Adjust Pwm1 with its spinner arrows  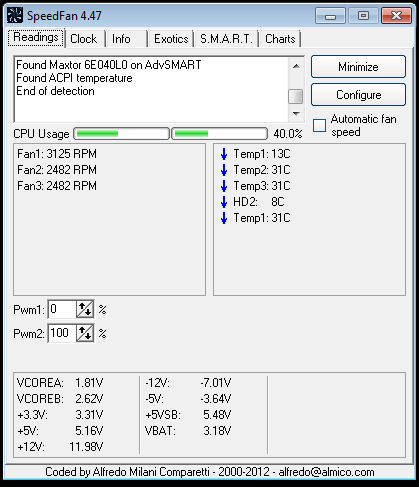[85, 309]
